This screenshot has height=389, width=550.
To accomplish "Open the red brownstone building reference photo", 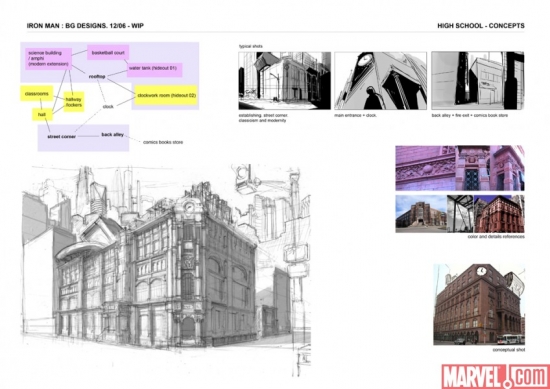I will tap(499, 214).
